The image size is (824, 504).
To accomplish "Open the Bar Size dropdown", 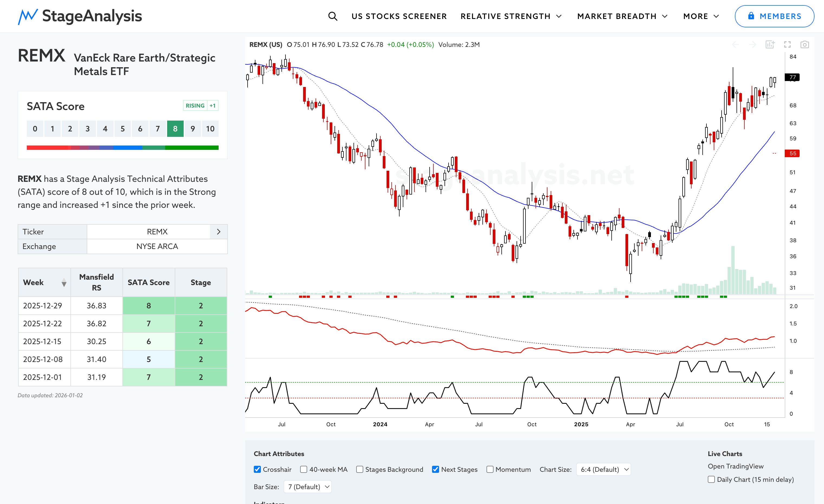I will click(x=308, y=487).
